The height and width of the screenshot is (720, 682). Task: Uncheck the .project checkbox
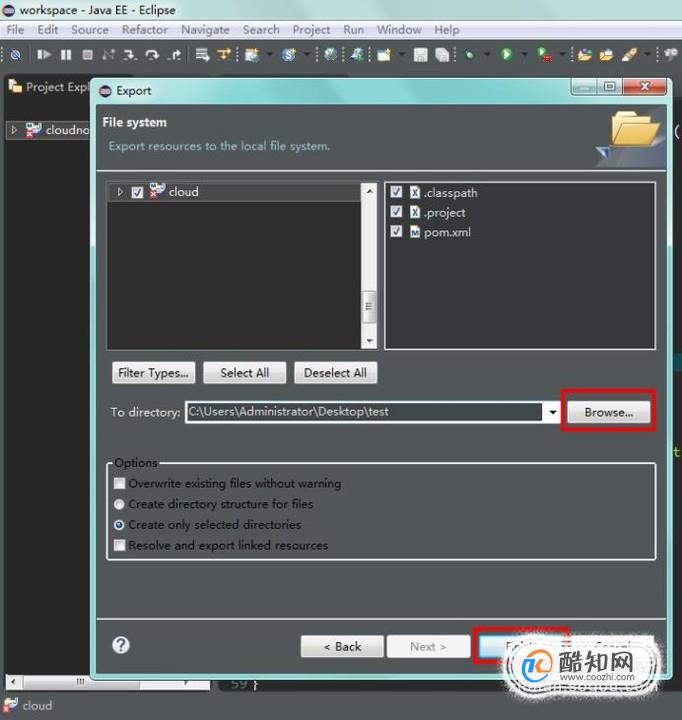tap(396, 211)
